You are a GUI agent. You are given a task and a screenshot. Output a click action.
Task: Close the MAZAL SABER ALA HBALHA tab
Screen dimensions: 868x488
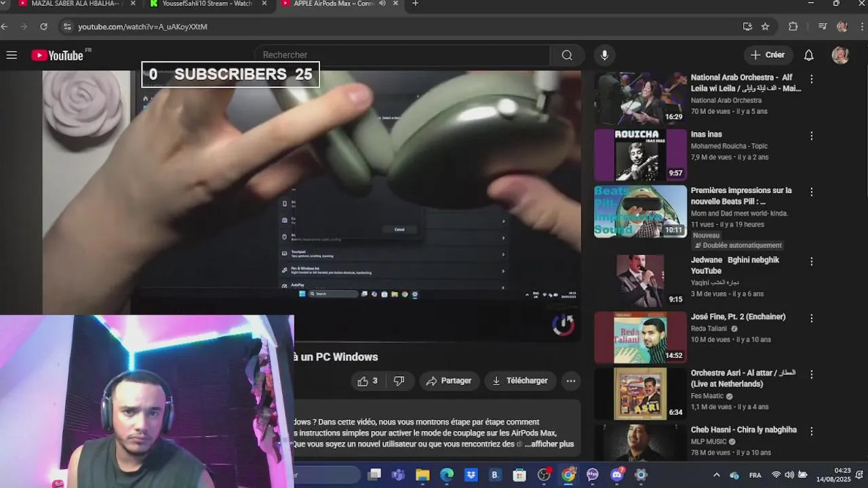(133, 3)
